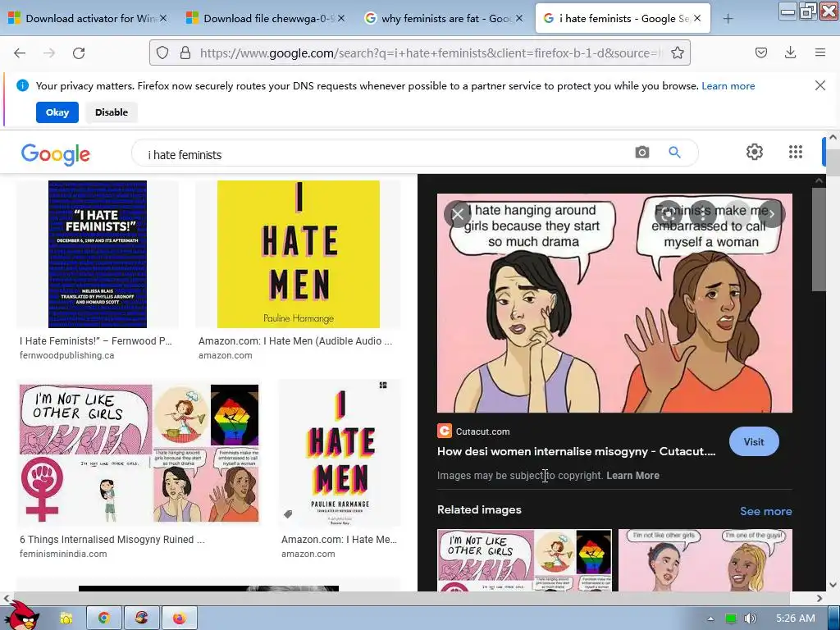
Task: Open file explorer from the taskbar
Action: [66, 619]
